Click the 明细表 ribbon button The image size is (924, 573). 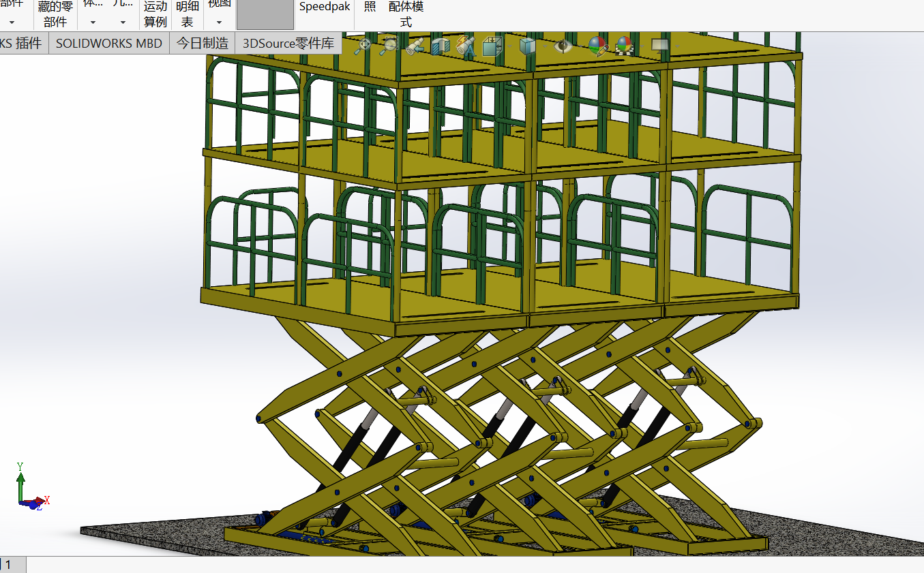tap(188, 14)
